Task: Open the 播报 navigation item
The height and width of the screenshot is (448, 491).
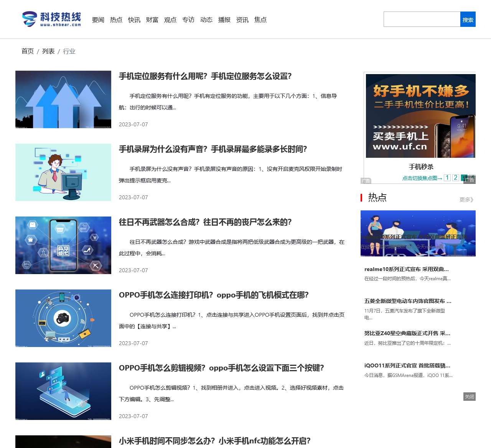Action: [x=225, y=20]
